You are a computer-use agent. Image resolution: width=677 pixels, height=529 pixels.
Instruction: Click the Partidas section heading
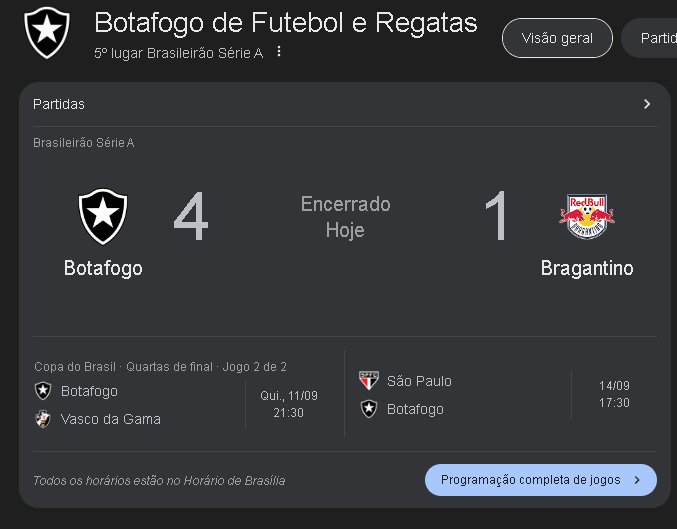(59, 104)
